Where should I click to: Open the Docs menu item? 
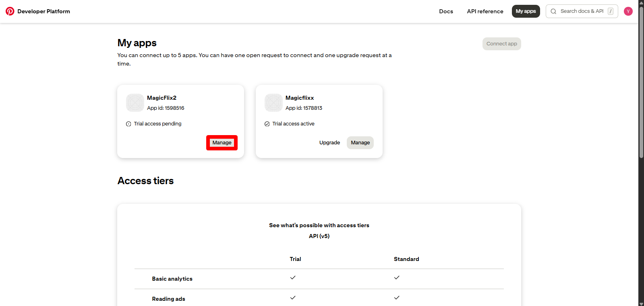[446, 11]
